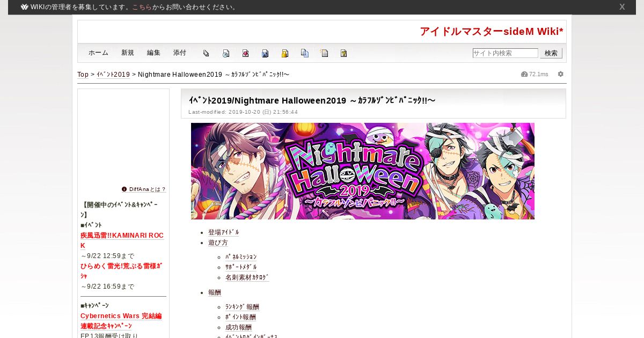Jump to ﾎﾟｲﾝﾄ報酬 section
Screen dimensions: 644x338
240,317
